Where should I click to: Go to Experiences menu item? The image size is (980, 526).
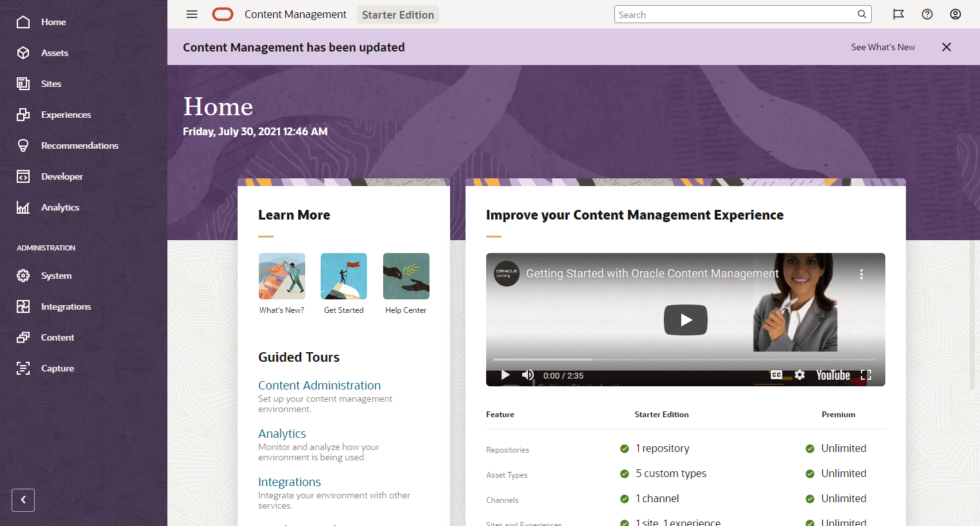click(66, 115)
